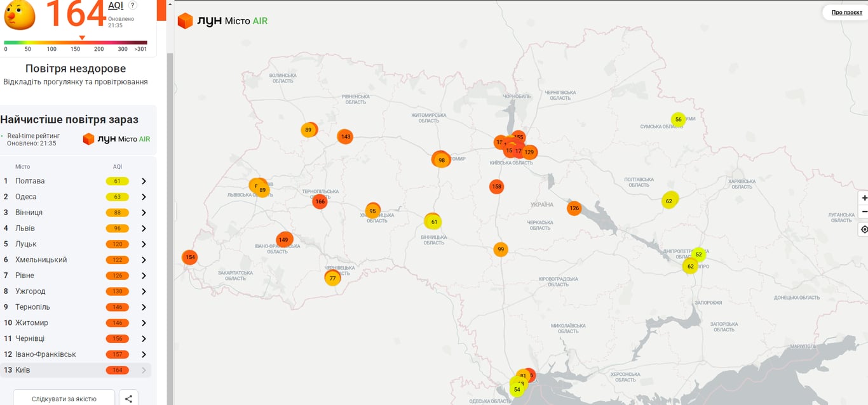The height and width of the screenshot is (405, 868).
Task: Click the share icon button
Action: (x=128, y=399)
